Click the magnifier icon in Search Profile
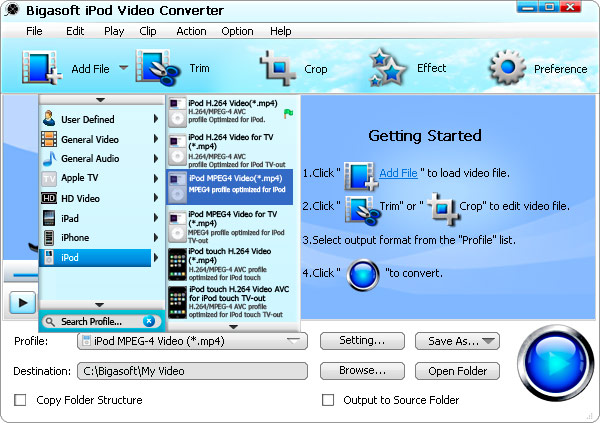Viewport: 600px width, 423px height. pos(50,322)
